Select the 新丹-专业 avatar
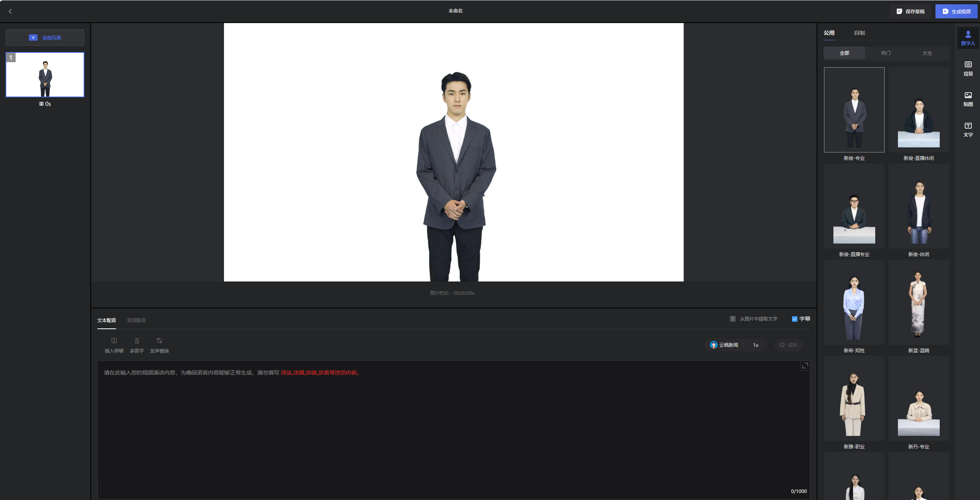This screenshot has width=980, height=500. point(919,398)
